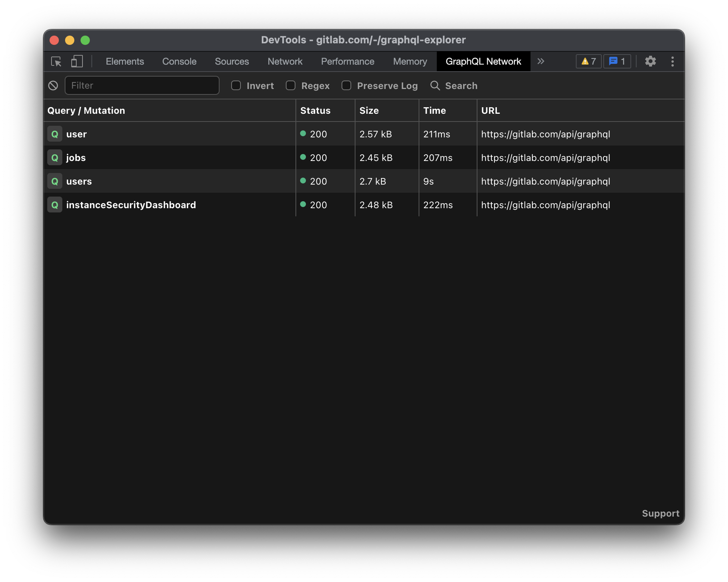Open the issues counter showing 1
728x582 pixels.
tap(617, 61)
